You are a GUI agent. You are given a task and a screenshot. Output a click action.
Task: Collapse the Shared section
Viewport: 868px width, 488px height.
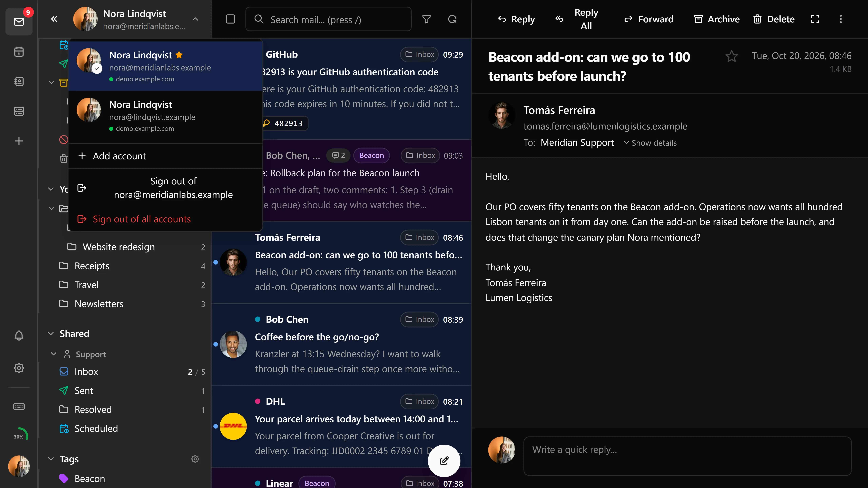pos(51,333)
